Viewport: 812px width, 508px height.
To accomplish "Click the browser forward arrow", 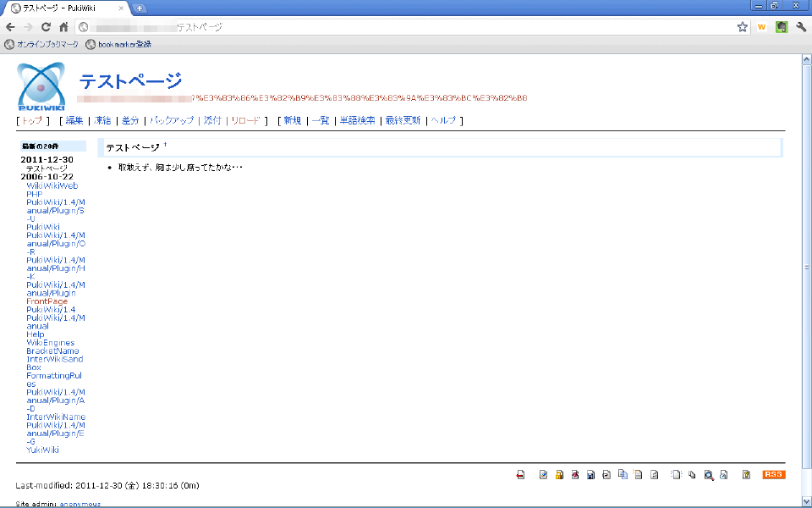I will coord(28,27).
